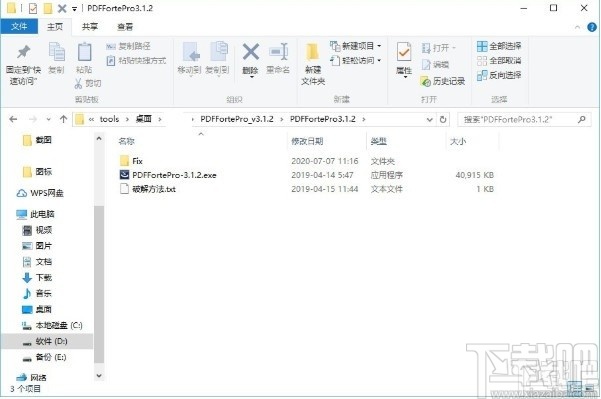The height and width of the screenshot is (399, 601).
Task: Open Videos in navigation pane
Action: coord(37,230)
